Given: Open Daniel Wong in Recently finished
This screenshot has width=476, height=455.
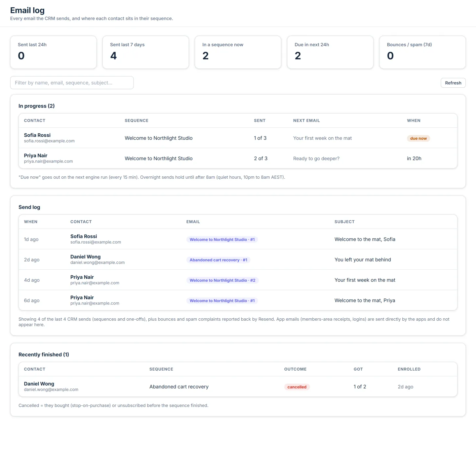Looking at the screenshot, I should tap(39, 384).
